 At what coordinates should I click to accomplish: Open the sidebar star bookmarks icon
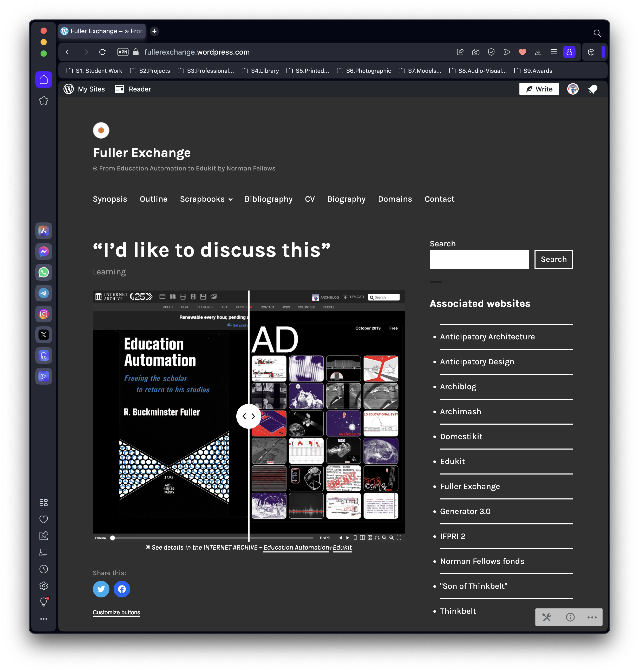point(44,100)
